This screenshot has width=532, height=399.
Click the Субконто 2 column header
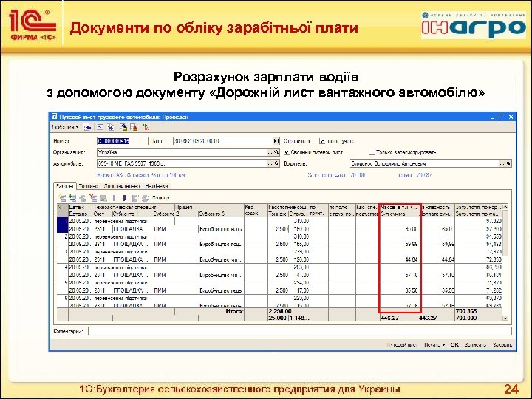[x=175, y=214]
